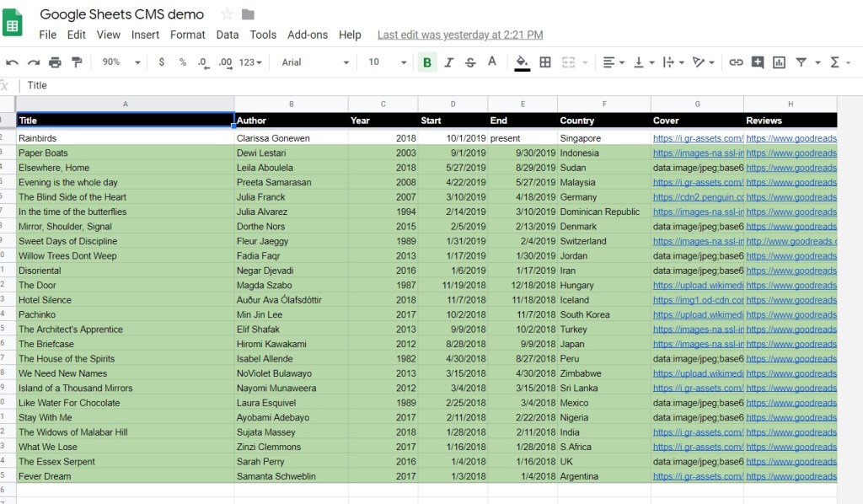Open the Reviews link for Rainbirds
Viewport: 863px width, 504px height.
tap(791, 138)
